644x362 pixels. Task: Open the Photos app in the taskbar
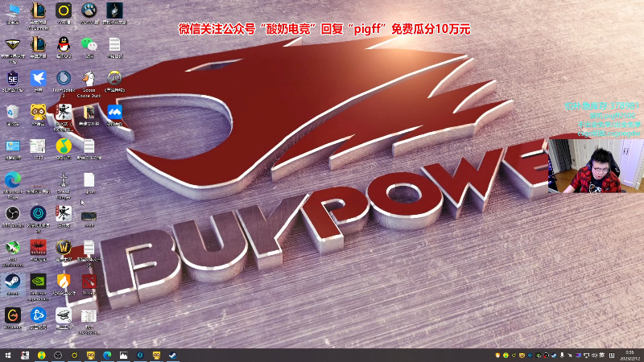coord(124,356)
